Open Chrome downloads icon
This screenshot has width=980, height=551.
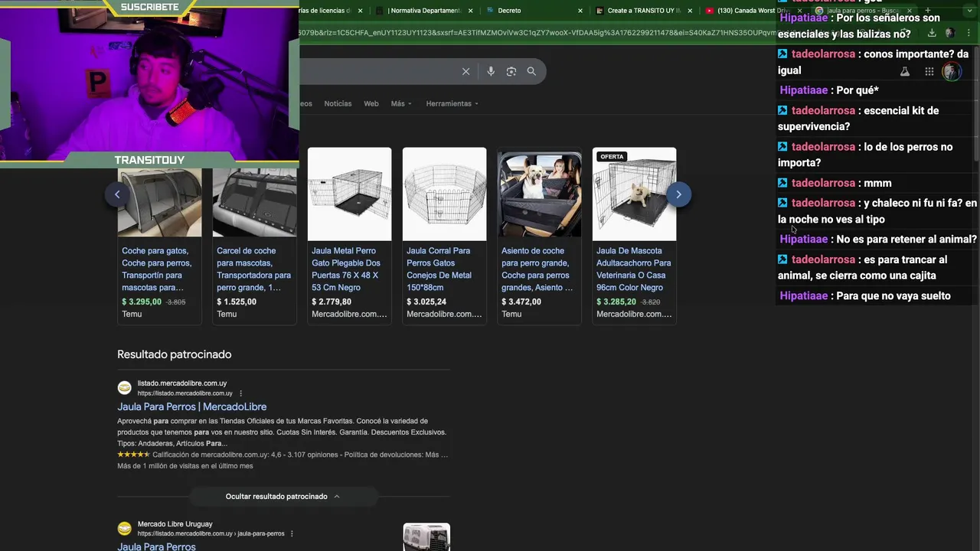(932, 33)
